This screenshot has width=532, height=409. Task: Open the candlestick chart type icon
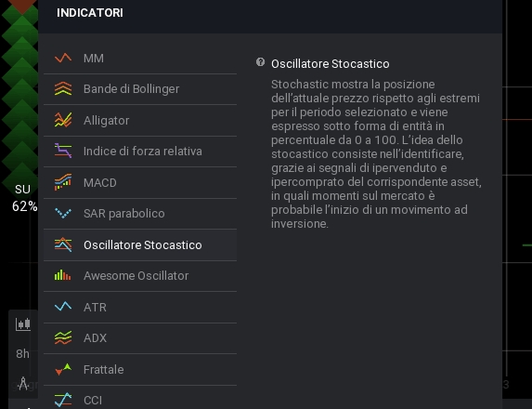(x=23, y=324)
